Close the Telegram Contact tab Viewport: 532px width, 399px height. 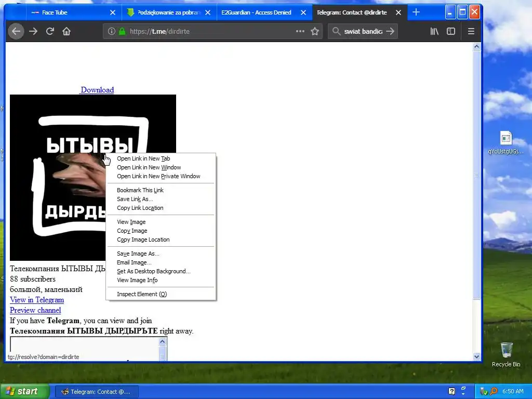click(398, 12)
